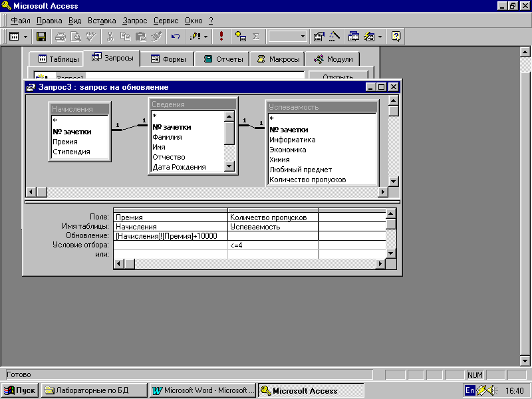Screen dimensions: 532x399
Task: Click the Query Type icon
Action: tap(195, 37)
